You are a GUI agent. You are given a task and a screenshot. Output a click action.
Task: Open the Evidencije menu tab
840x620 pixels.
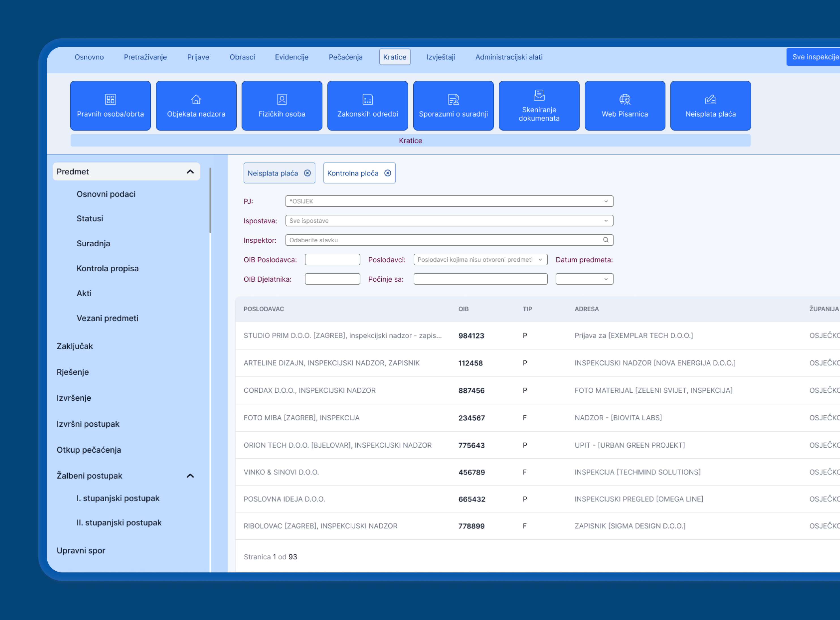click(291, 57)
